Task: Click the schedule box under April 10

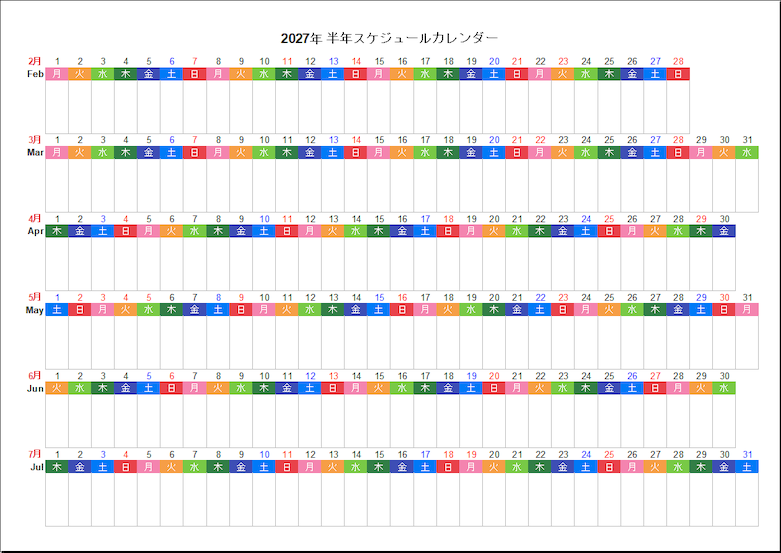Action: 264,264
